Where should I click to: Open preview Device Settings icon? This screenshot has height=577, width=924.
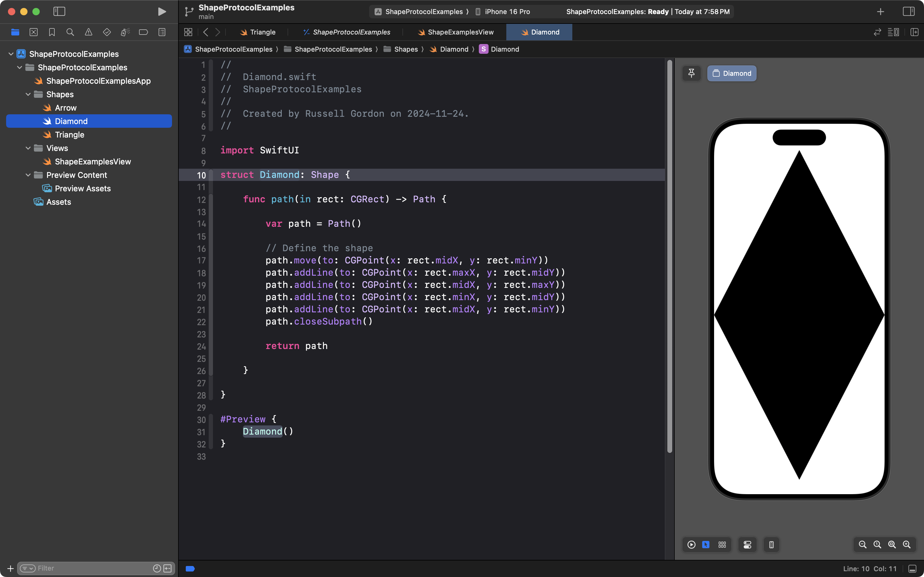747,545
